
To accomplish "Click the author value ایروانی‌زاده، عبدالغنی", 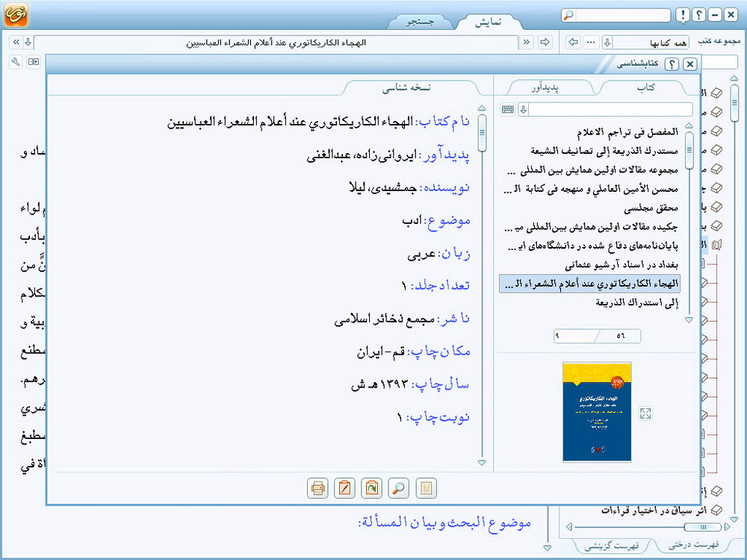I will tap(362, 155).
